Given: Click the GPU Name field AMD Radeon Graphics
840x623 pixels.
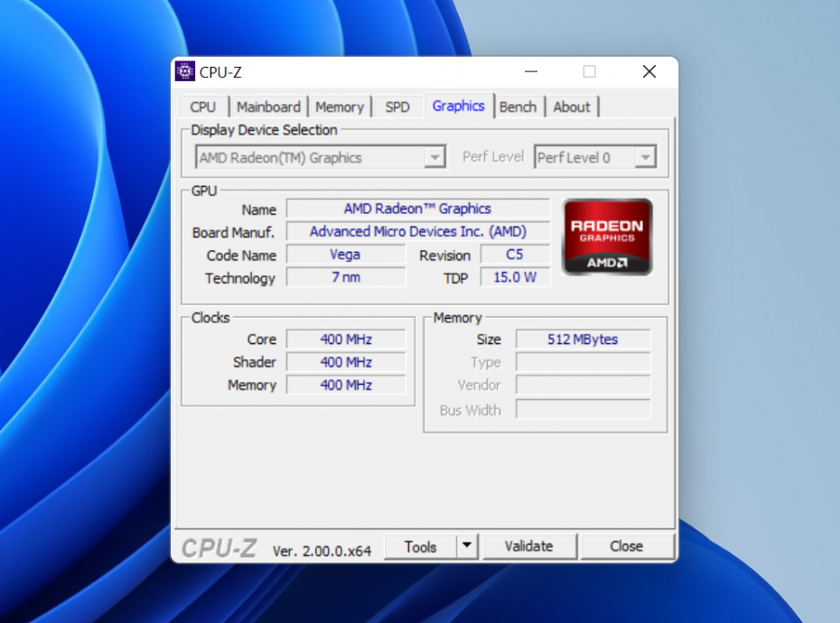Looking at the screenshot, I should (418, 209).
